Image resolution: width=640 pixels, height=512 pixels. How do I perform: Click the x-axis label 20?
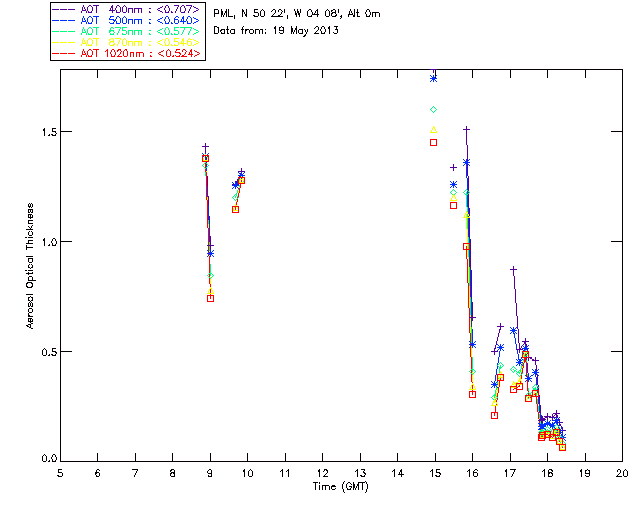click(x=622, y=473)
